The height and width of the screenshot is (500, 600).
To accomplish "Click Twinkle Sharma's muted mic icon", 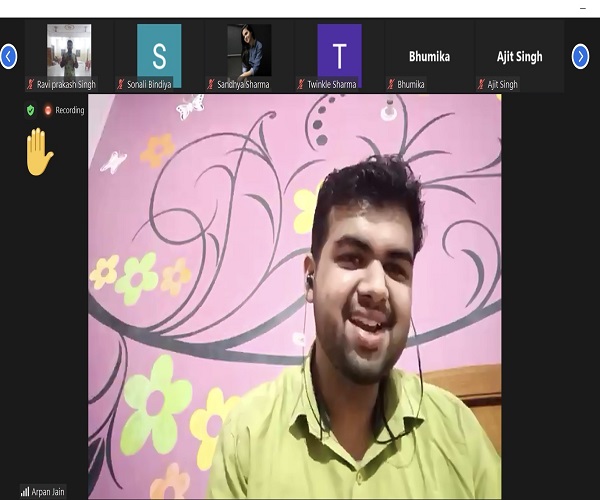I will click(x=301, y=84).
